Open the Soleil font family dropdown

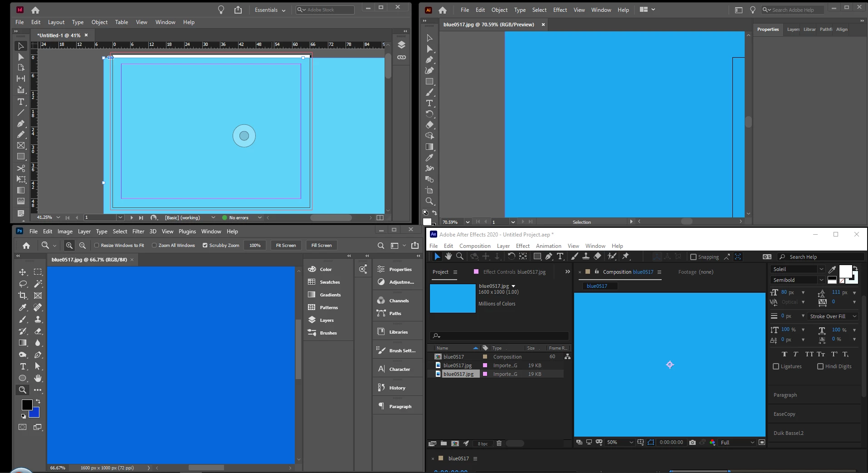[x=798, y=269]
